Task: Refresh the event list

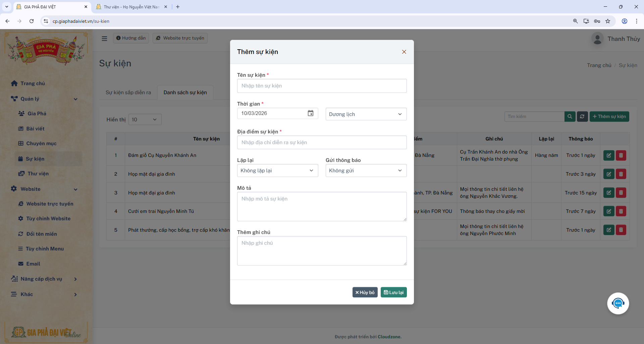Action: (582, 116)
